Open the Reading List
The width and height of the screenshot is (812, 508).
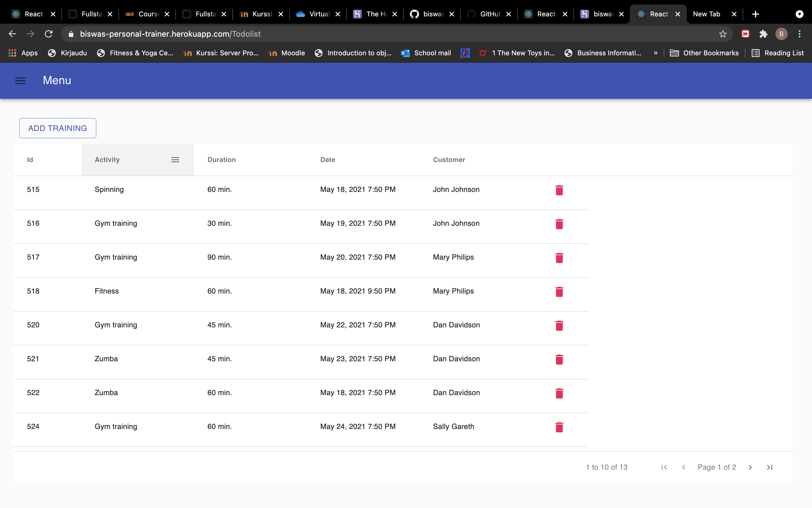(777, 53)
